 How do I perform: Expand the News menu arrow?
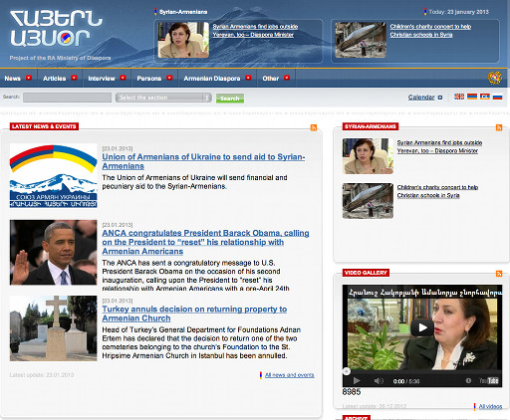29,78
